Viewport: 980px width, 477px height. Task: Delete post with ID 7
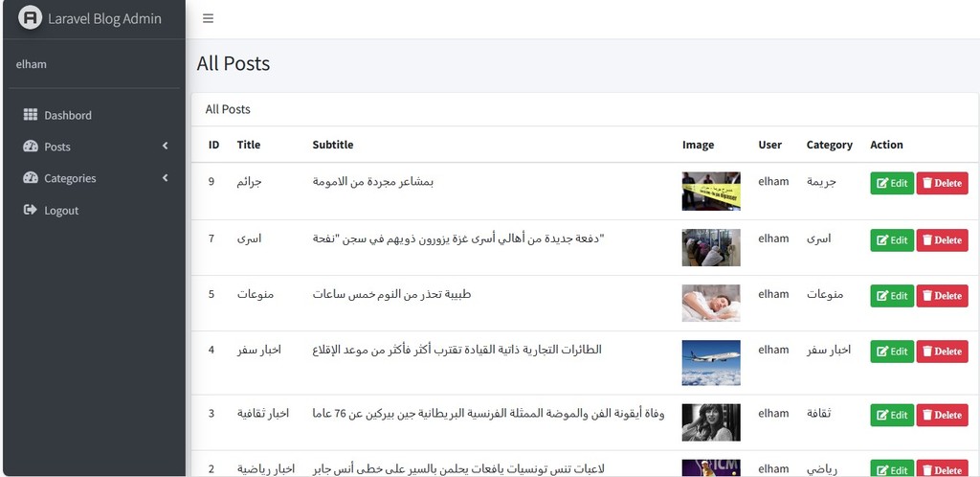point(942,240)
